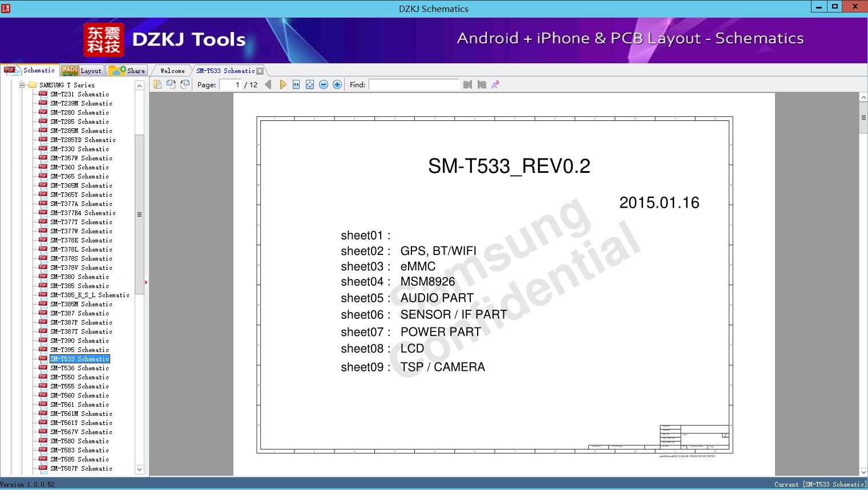Image resolution: width=868 pixels, height=490 pixels.
Task: Select the highlighted SM-T533 Schematic item
Action: (x=79, y=359)
